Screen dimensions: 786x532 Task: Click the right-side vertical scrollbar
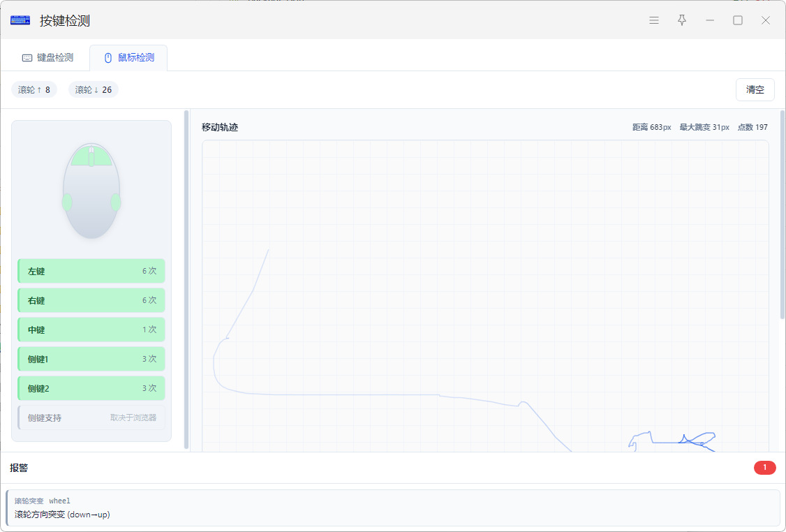783,214
